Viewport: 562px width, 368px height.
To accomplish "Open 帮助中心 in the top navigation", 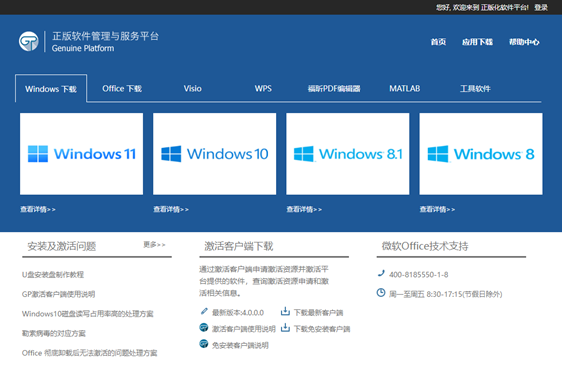I will click(524, 42).
